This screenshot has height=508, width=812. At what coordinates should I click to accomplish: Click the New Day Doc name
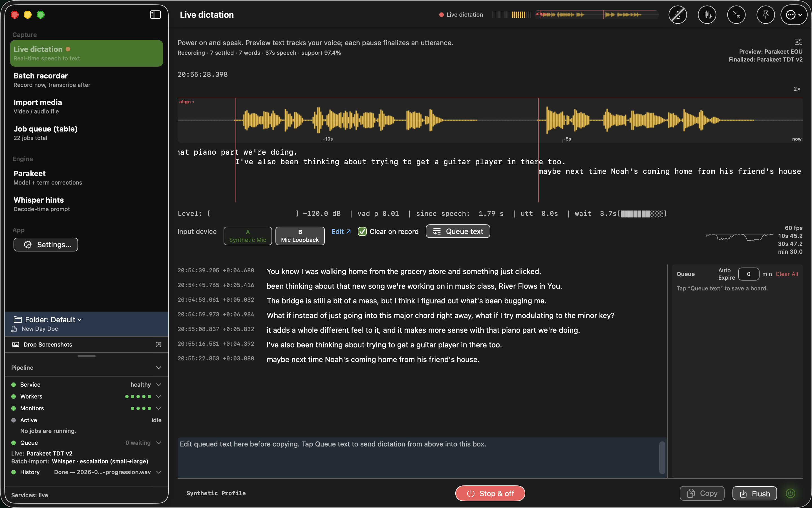[39, 329]
